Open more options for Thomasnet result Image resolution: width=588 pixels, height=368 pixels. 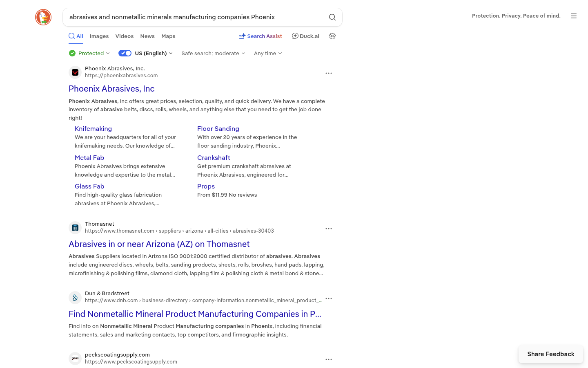point(329,229)
